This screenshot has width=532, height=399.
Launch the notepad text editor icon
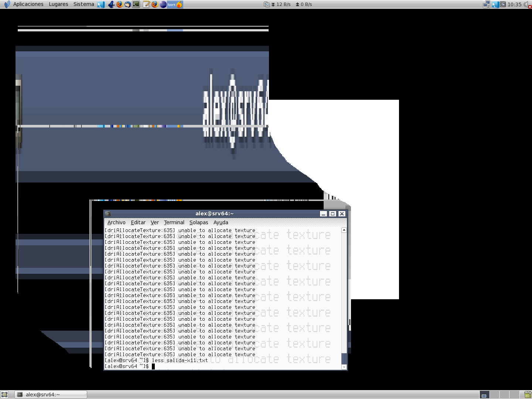(146, 4)
